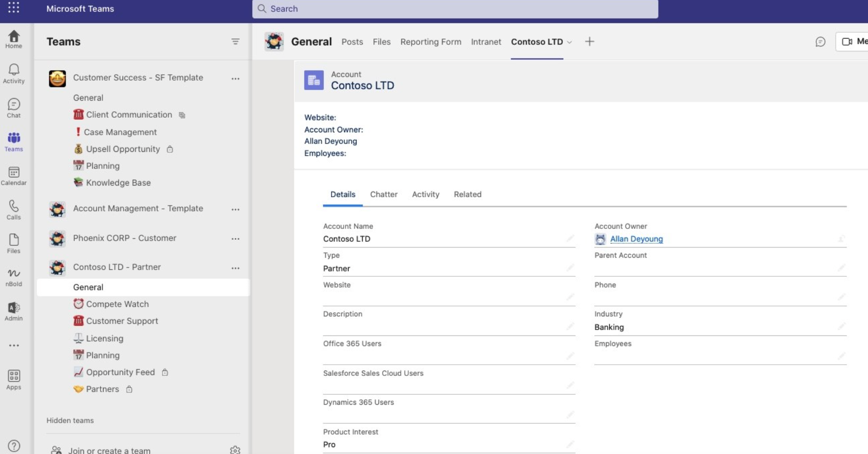Open more options for Phoenix CORP team

[235, 239]
